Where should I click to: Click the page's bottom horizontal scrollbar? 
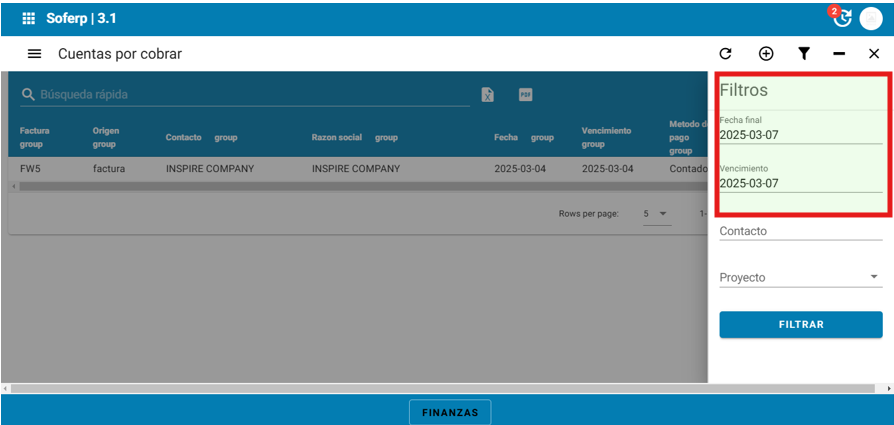tap(442, 388)
